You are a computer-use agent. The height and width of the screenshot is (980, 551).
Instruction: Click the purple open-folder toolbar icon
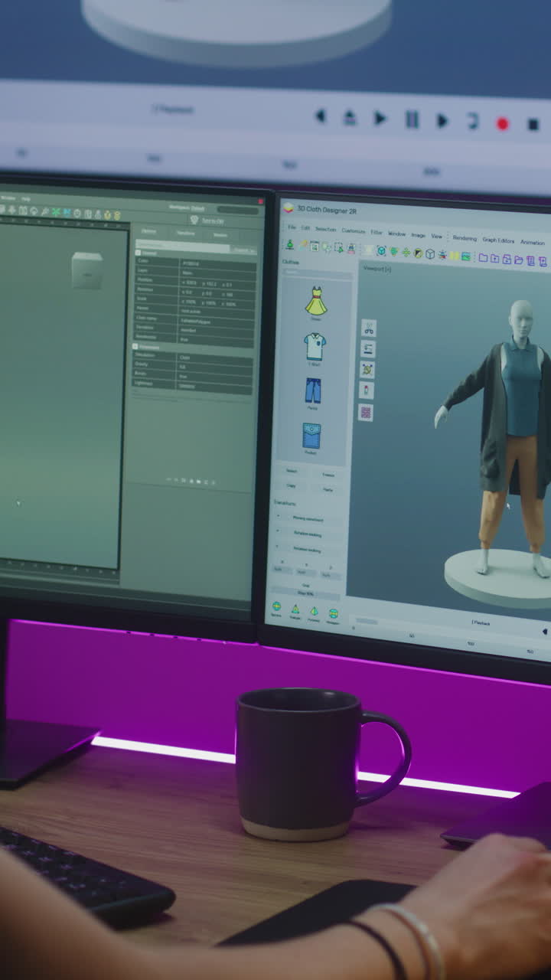tap(518, 260)
